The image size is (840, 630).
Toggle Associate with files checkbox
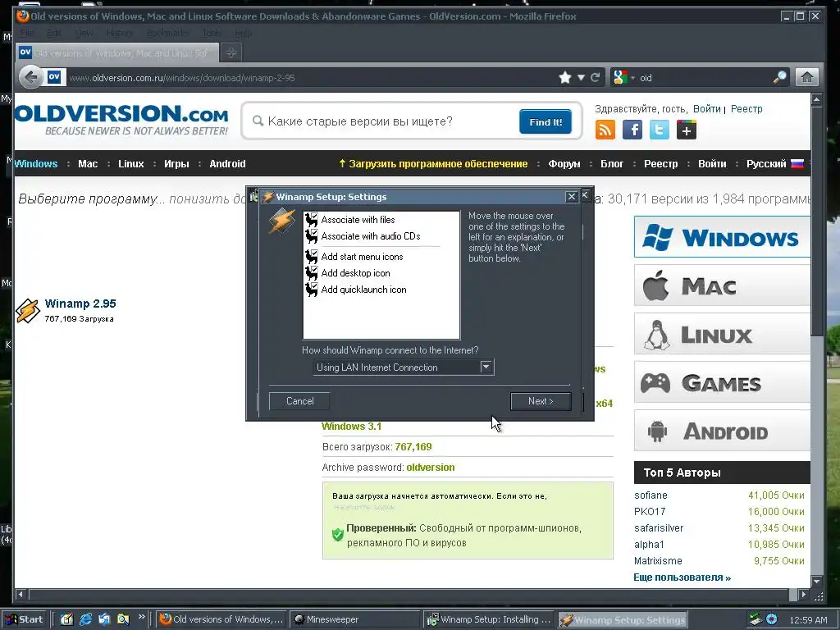point(312,220)
